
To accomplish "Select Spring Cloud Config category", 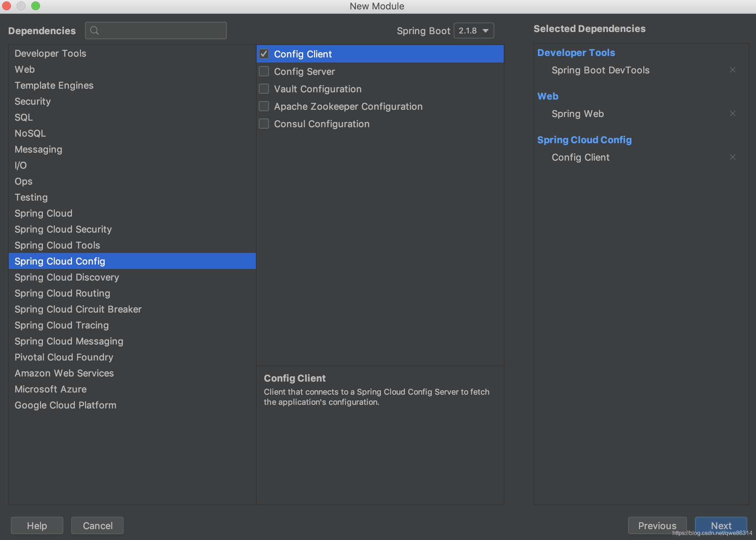I will (60, 261).
